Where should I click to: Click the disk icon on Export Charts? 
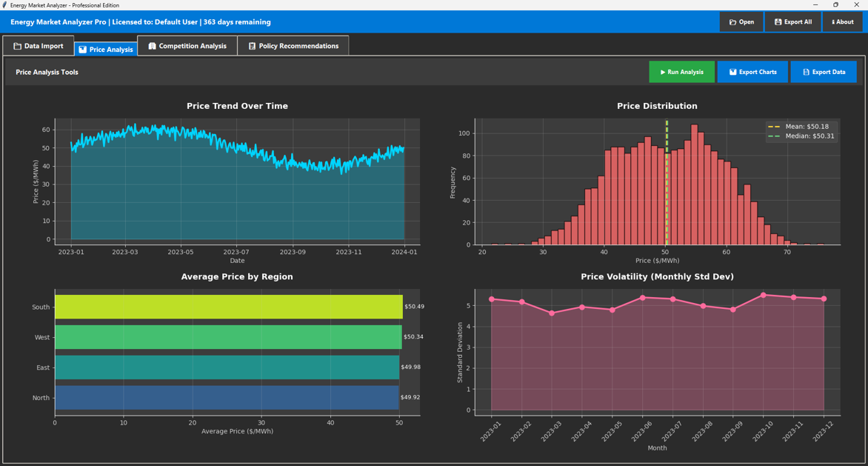(732, 73)
